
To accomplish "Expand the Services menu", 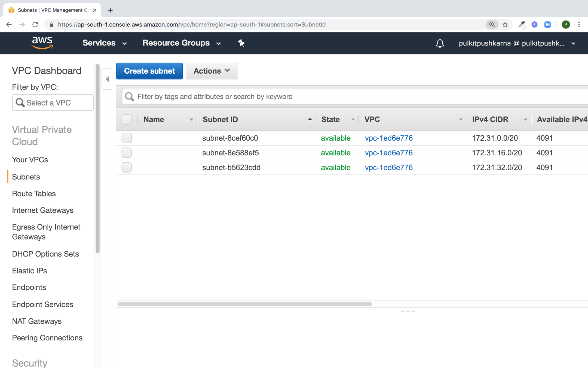I will [x=105, y=43].
